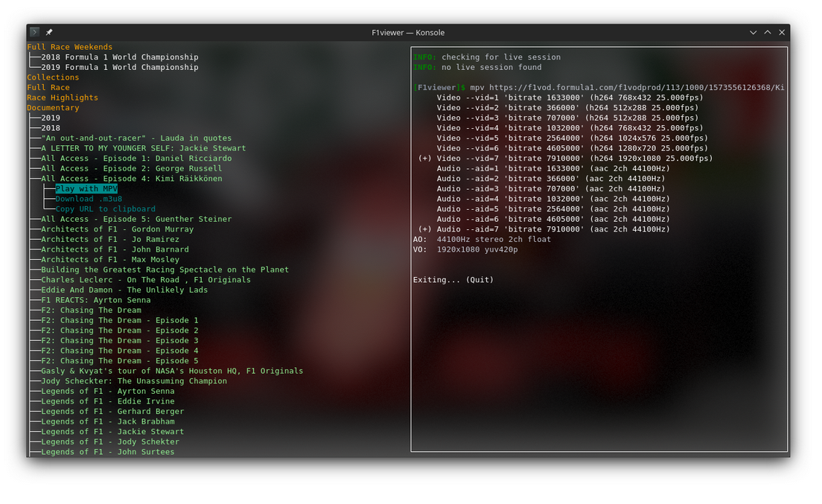Click the 'no live session found' message
Screen dimensions: 822x504
pyautogui.click(x=491, y=67)
